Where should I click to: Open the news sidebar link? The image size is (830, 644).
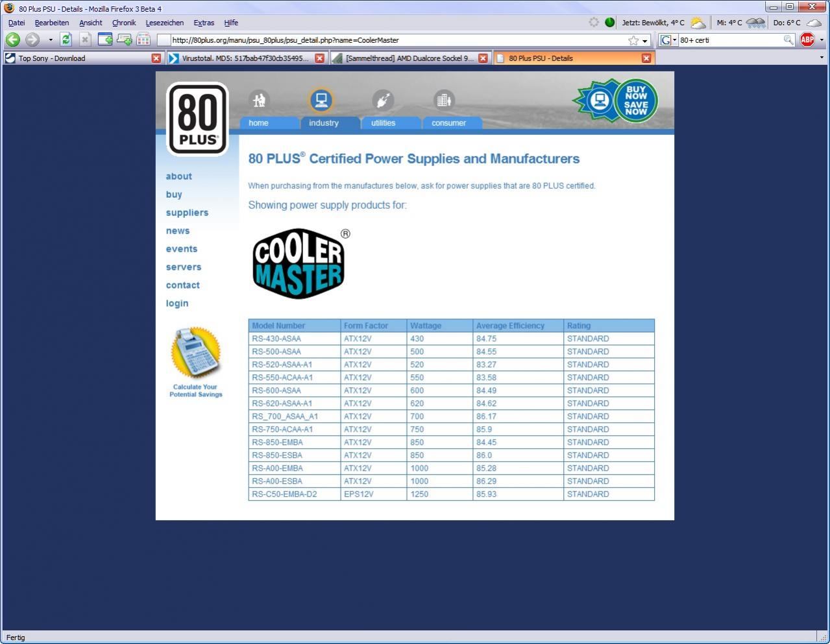178,231
